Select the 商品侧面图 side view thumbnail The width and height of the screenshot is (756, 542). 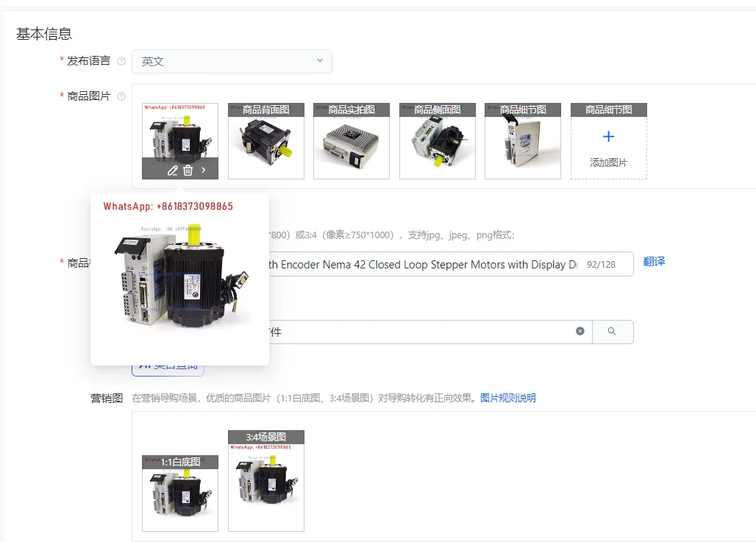(437, 140)
